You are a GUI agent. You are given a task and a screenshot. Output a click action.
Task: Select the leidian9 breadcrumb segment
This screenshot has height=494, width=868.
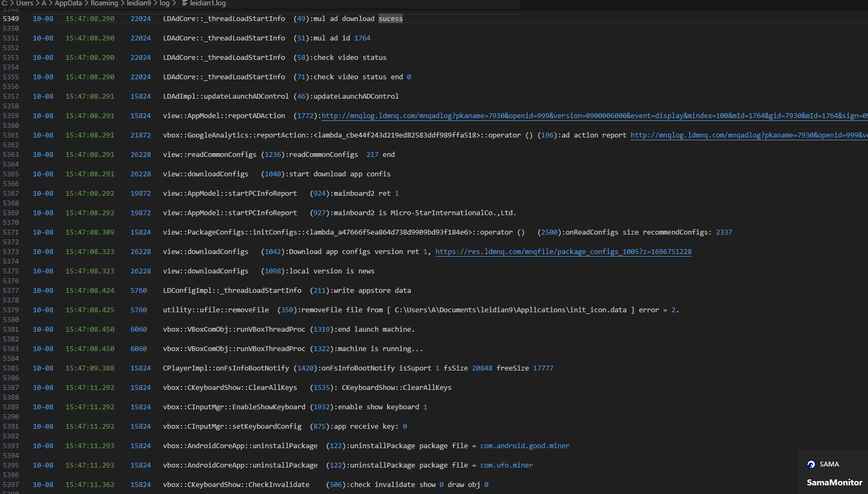click(139, 3)
